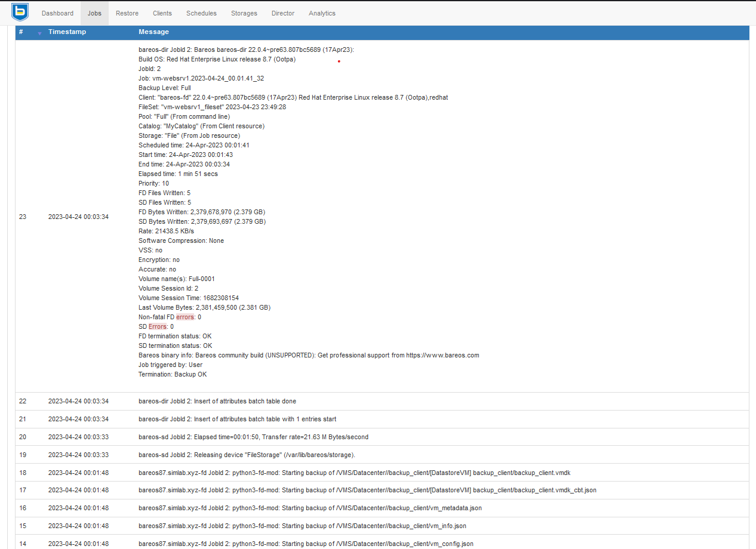Switch to the Schedules page
The width and height of the screenshot is (756, 549).
[201, 13]
